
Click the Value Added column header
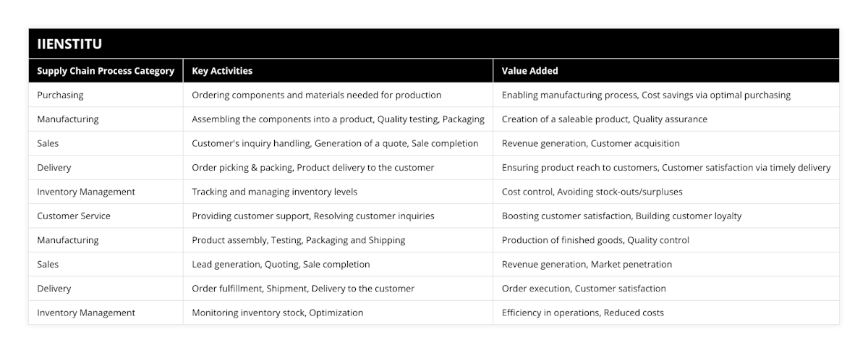530,71
